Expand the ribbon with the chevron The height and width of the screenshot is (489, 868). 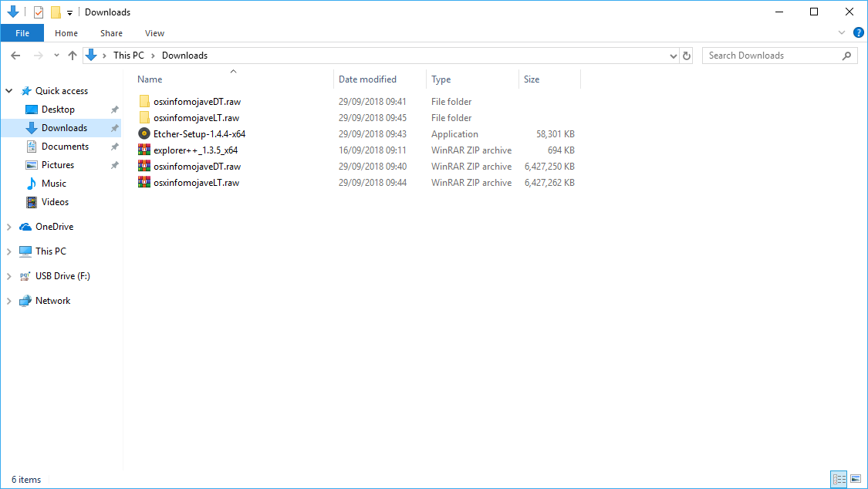click(843, 33)
